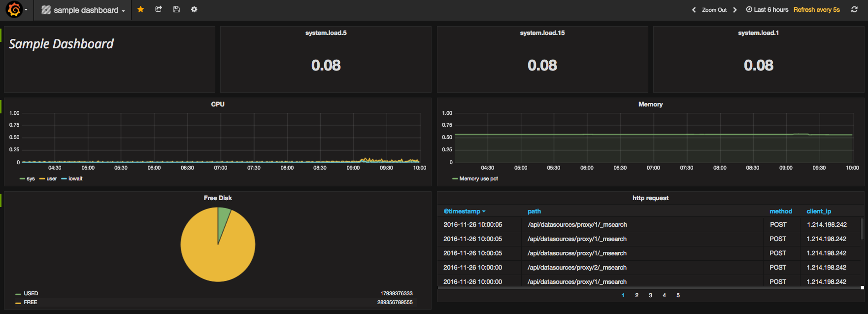Star the sample dashboard

point(140,9)
